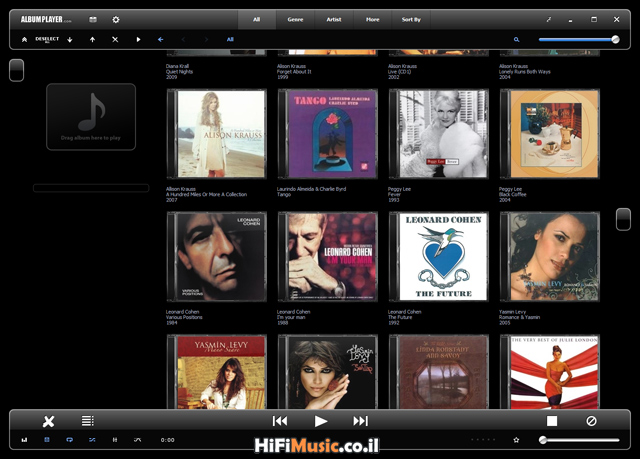Toggle shuffle mode
The width and height of the screenshot is (640, 459).
click(92, 440)
